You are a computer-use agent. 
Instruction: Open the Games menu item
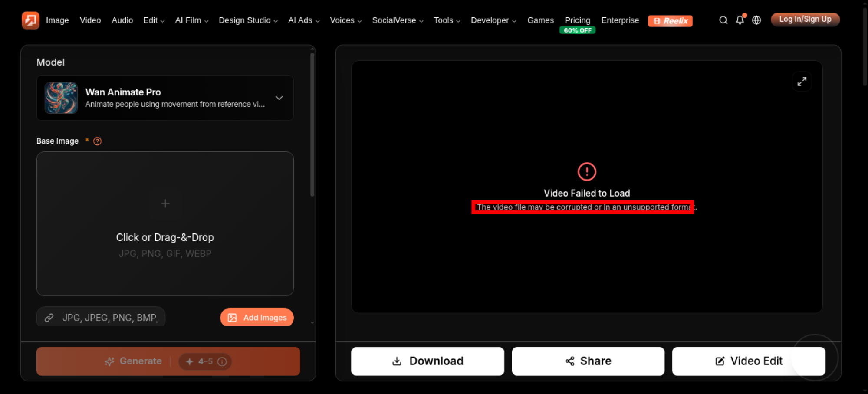click(540, 20)
